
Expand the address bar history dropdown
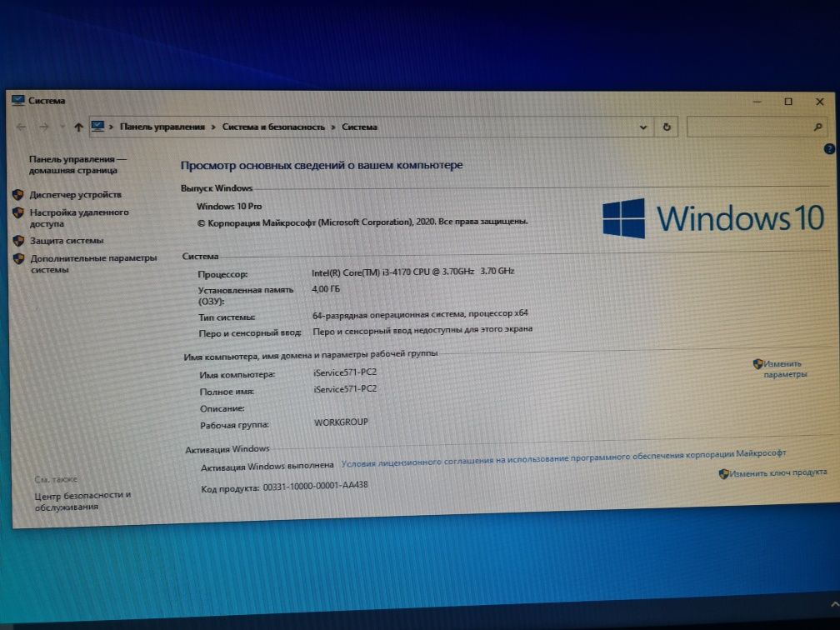642,127
